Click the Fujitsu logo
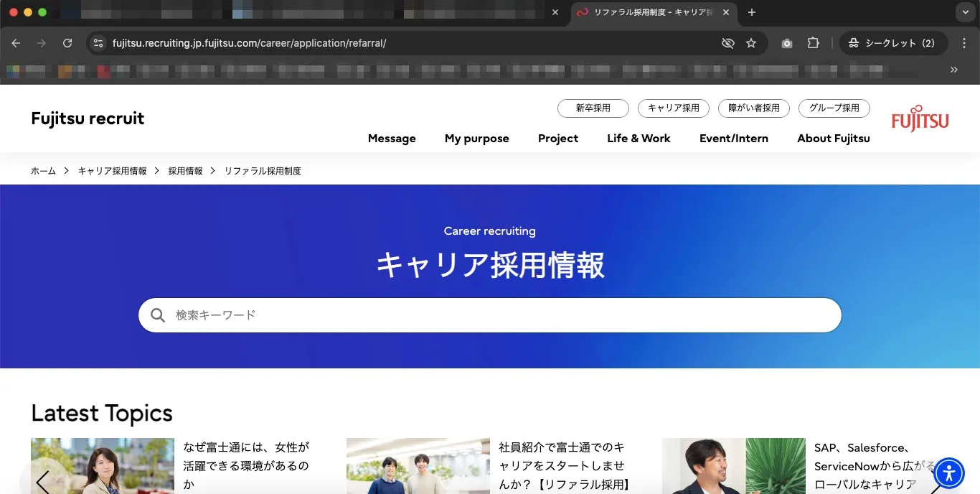The width and height of the screenshot is (980, 494). [920, 118]
